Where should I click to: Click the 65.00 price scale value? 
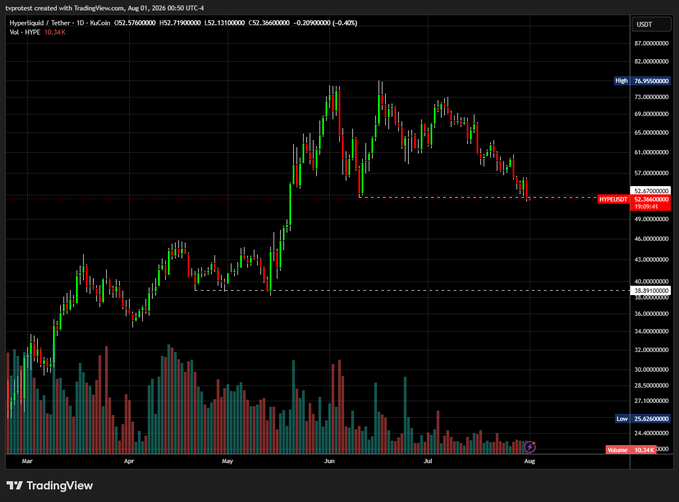click(x=651, y=133)
